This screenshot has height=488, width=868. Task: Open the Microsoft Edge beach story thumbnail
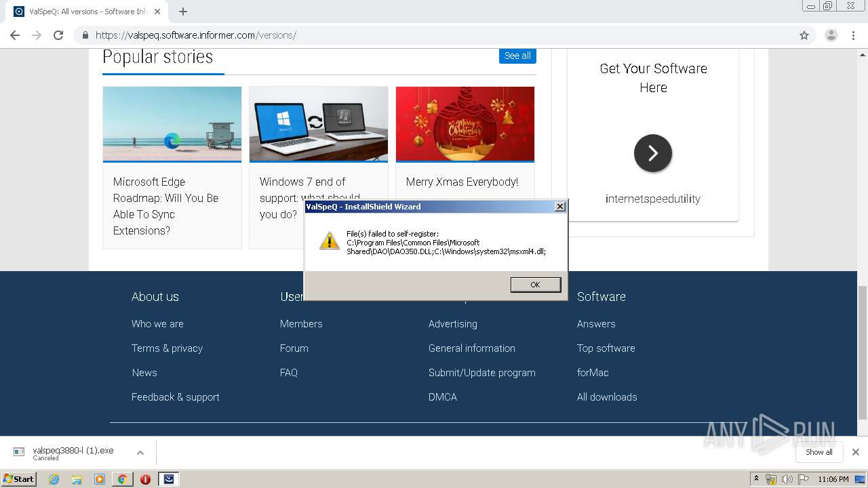coord(172,124)
